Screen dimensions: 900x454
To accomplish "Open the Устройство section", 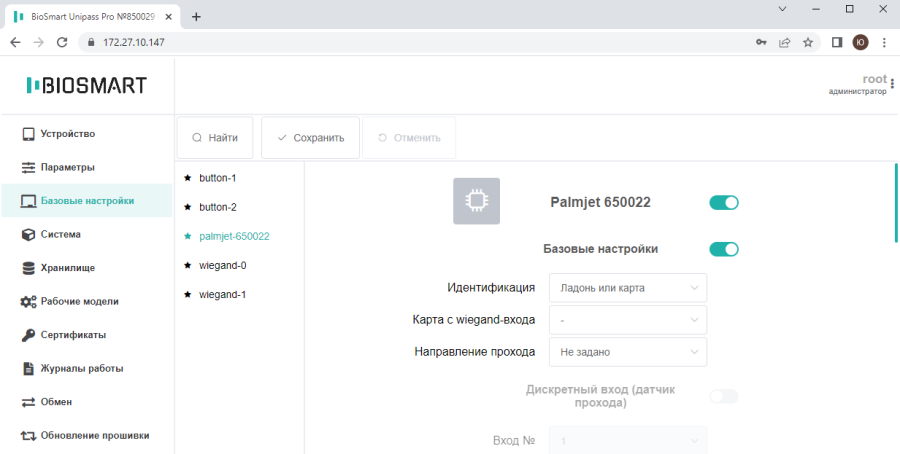I will click(87, 134).
